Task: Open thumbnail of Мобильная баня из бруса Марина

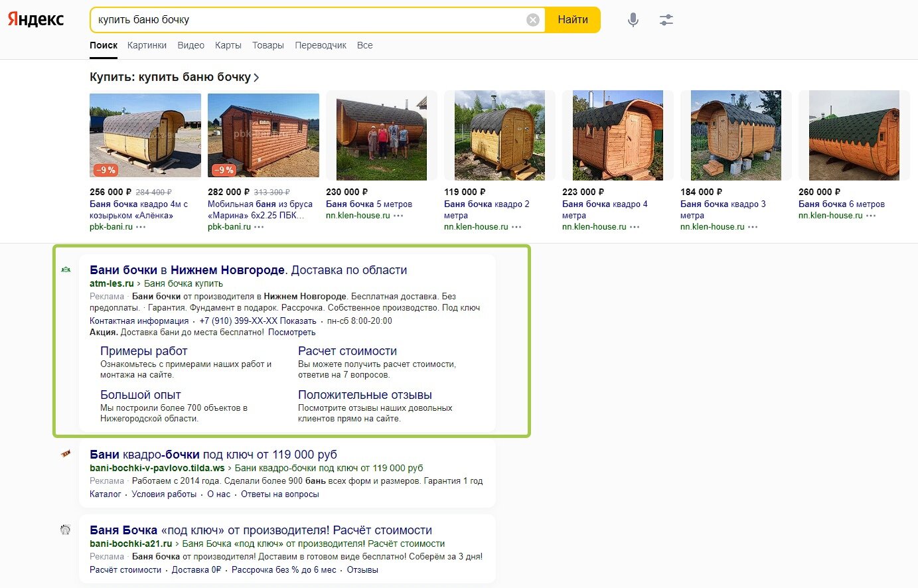Action: tap(264, 135)
